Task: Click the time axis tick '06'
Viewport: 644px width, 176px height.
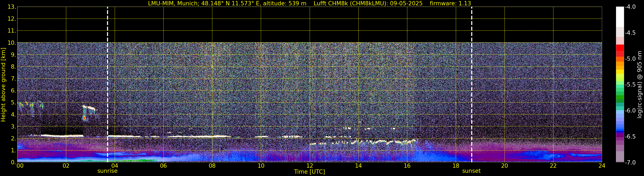Action: [x=163, y=166]
